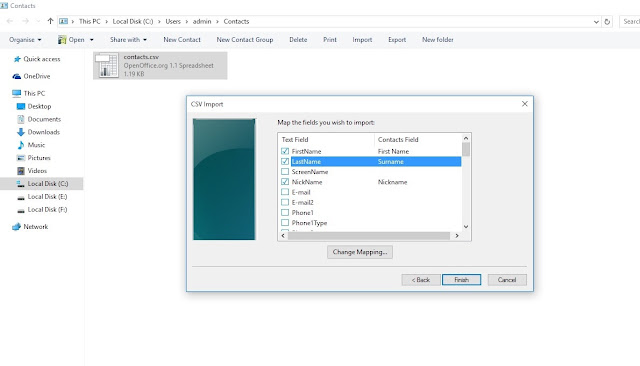Click the This PC monitor icon
The image size is (640, 366).
click(x=16, y=93)
